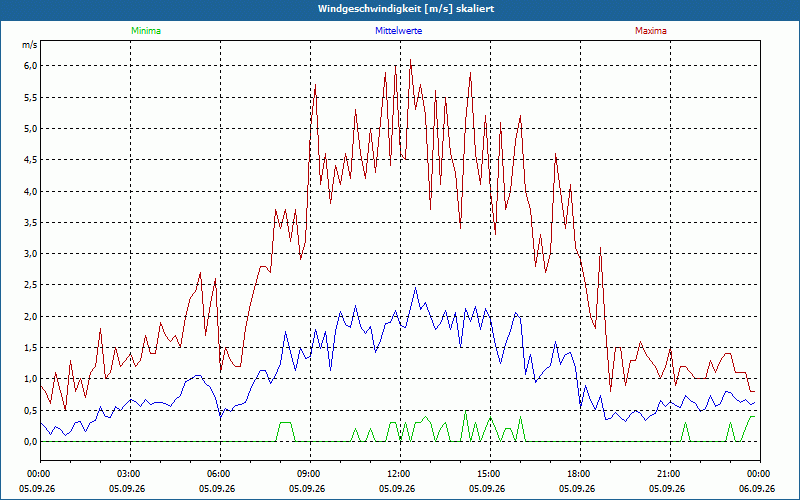800x500 pixels.
Task: Click the "0,0" y-axis value
Action: point(31,442)
